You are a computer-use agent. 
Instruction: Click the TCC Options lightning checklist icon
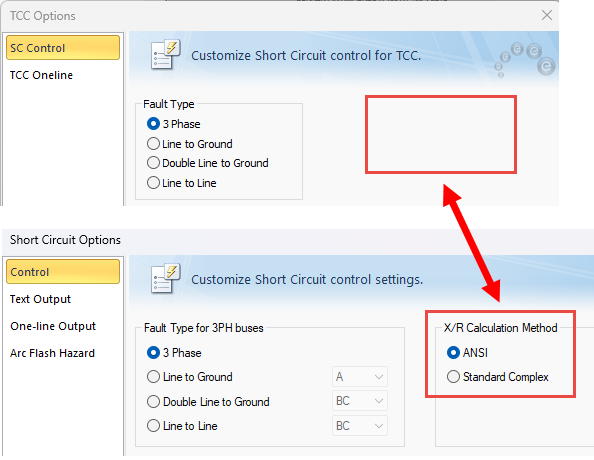[x=165, y=55]
